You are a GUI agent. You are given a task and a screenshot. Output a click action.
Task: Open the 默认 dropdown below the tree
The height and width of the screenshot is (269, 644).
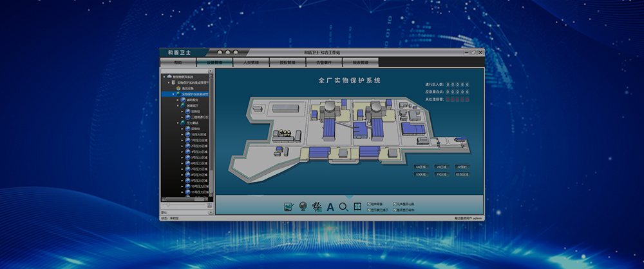[x=210, y=212]
